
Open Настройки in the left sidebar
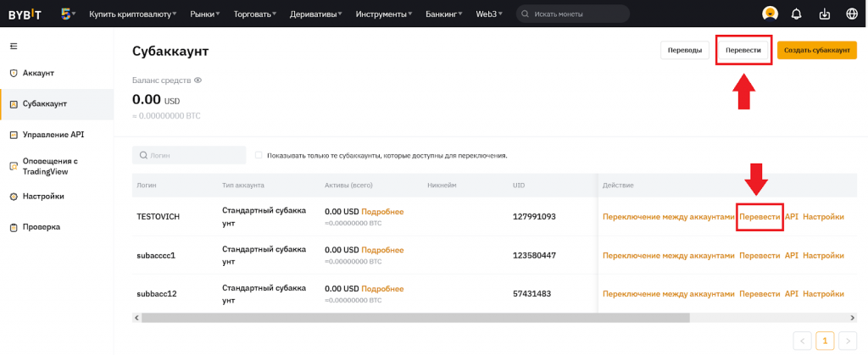click(x=43, y=196)
